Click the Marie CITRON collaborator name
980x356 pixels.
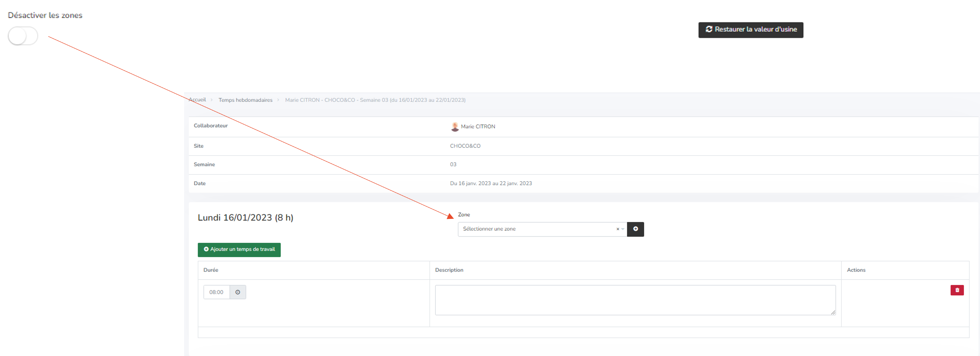pyautogui.click(x=478, y=127)
